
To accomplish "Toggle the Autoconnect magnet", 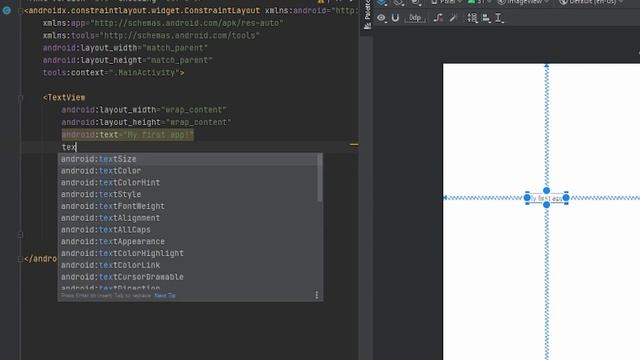I will pyautogui.click(x=395, y=18).
